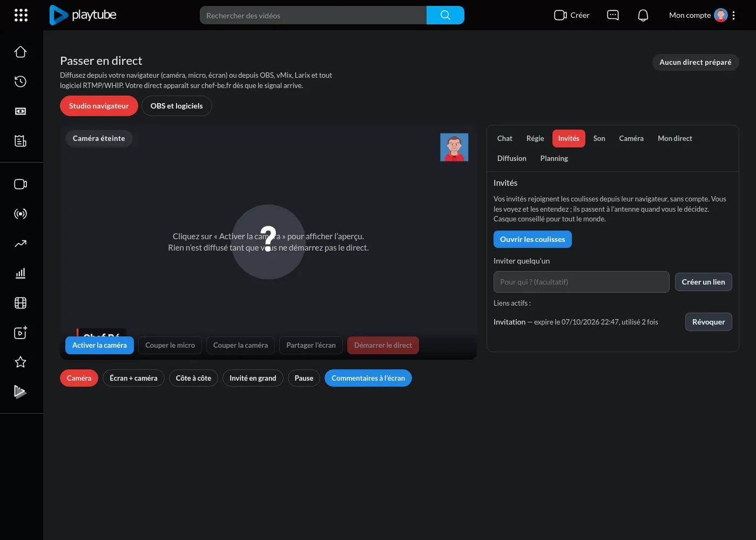Select the Caméra scene layout
Viewport: 756px width, 540px height.
coord(79,378)
